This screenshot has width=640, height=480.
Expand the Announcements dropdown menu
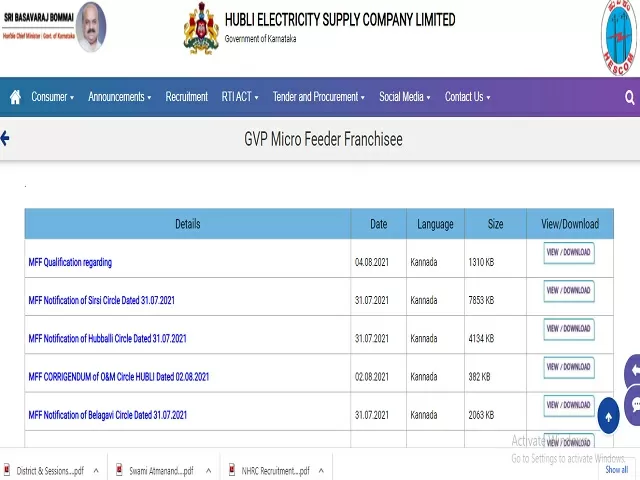(119, 97)
